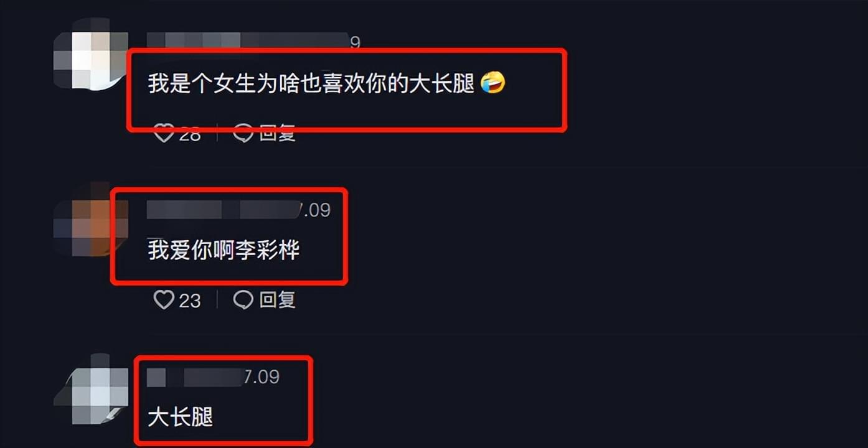Click reply bubble icon beside 28 likes
This screenshot has width=868, height=448.
point(243,133)
